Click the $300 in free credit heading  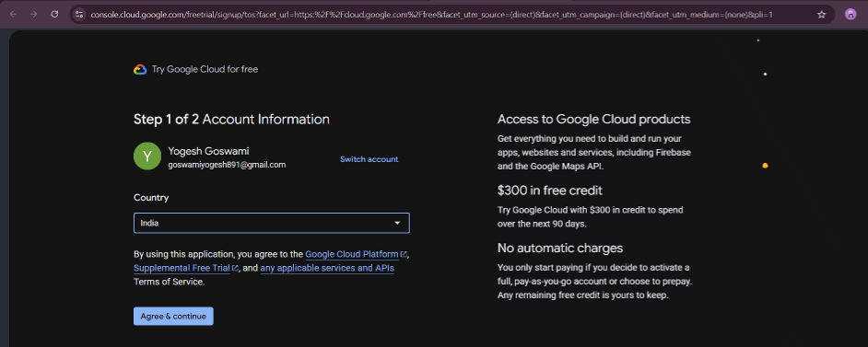coord(550,191)
